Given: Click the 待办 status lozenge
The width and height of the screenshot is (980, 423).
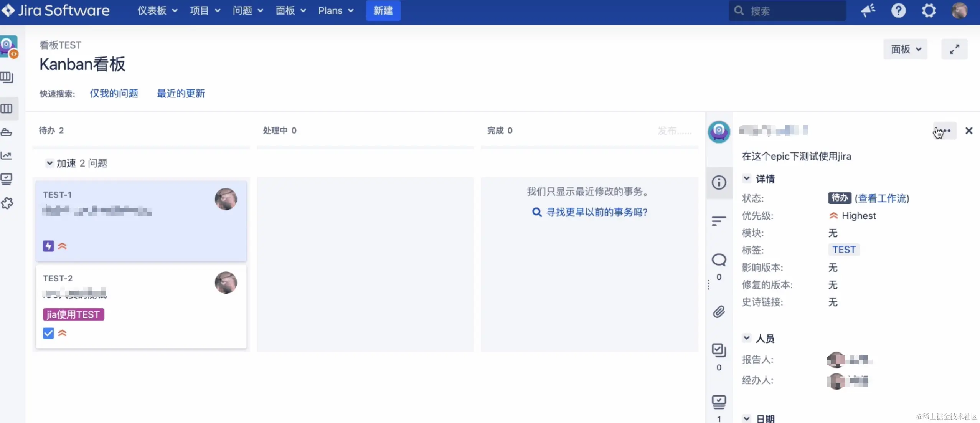Looking at the screenshot, I should pos(840,198).
